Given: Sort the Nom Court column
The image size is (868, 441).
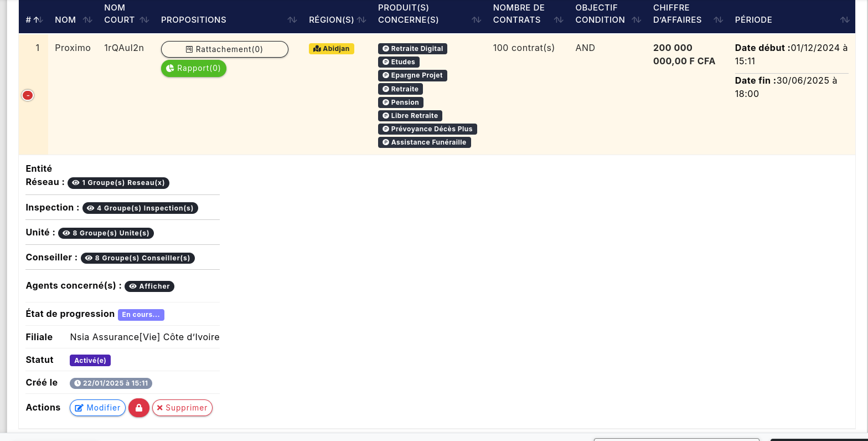Looking at the screenshot, I should (144, 20).
